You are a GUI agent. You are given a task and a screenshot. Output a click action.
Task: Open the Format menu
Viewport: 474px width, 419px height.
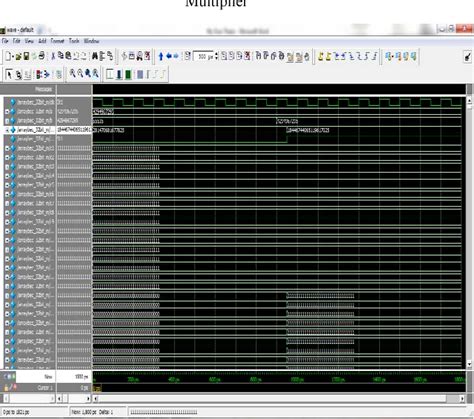tap(57, 41)
